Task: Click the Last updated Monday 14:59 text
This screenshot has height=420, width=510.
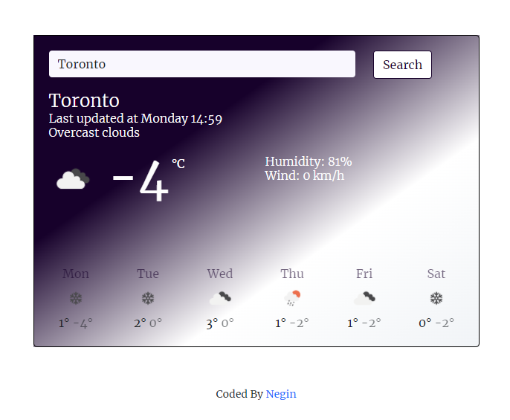Action: point(135,118)
